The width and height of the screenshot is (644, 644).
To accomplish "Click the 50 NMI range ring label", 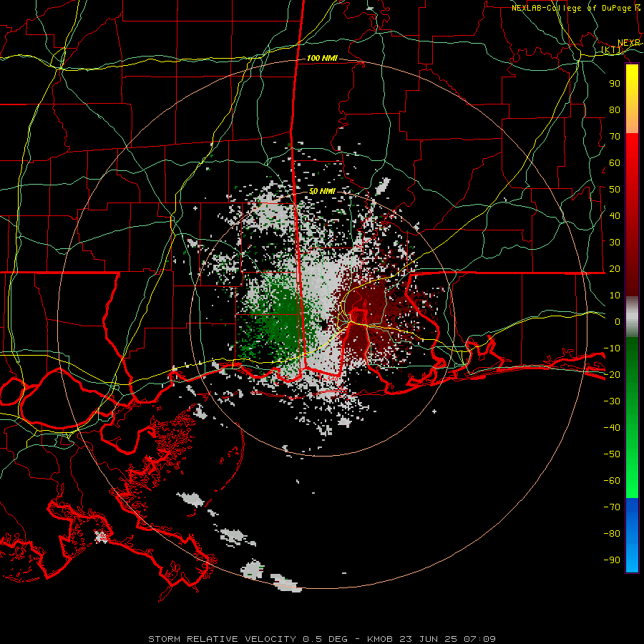I will click(x=322, y=191).
